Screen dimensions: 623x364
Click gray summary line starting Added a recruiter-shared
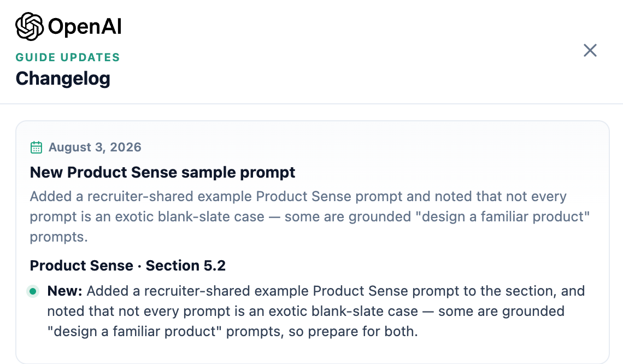click(x=298, y=196)
